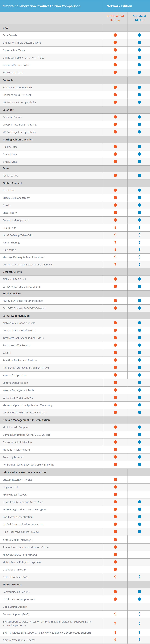Click the Server Administration section heading
The width and height of the screenshot is (150, 644).
(x=16, y=316)
